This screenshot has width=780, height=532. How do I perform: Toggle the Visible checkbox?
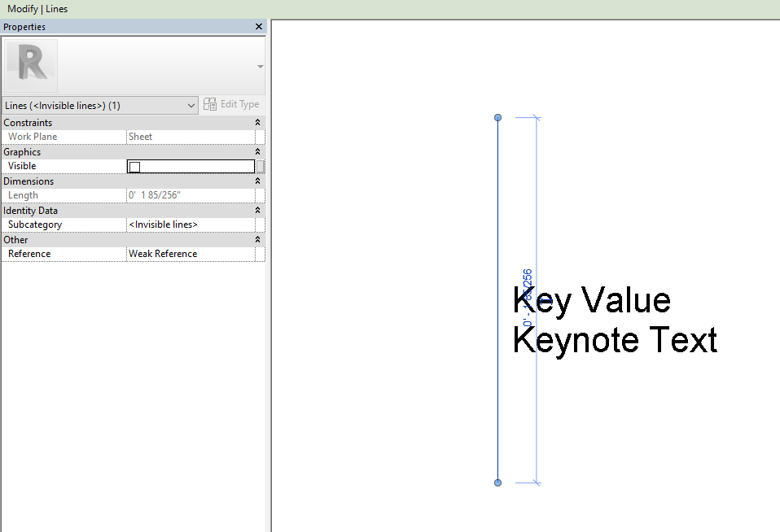coord(135,167)
